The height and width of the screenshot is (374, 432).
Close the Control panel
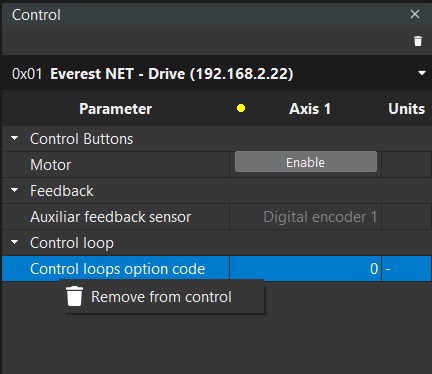click(x=415, y=14)
